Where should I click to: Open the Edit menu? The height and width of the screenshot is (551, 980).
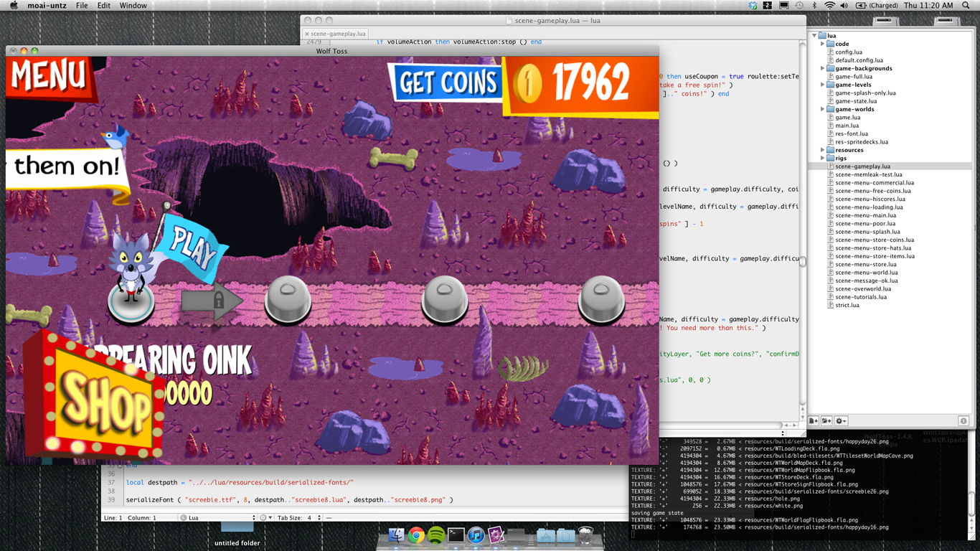coord(104,6)
